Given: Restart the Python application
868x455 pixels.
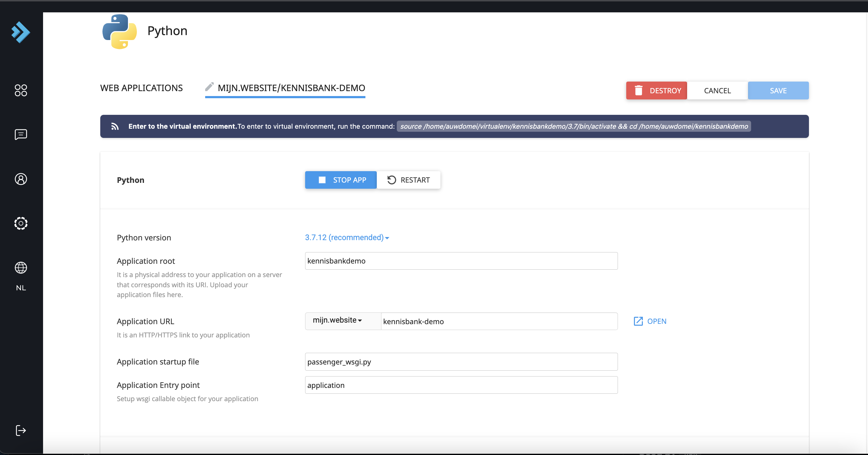Looking at the screenshot, I should 408,180.
